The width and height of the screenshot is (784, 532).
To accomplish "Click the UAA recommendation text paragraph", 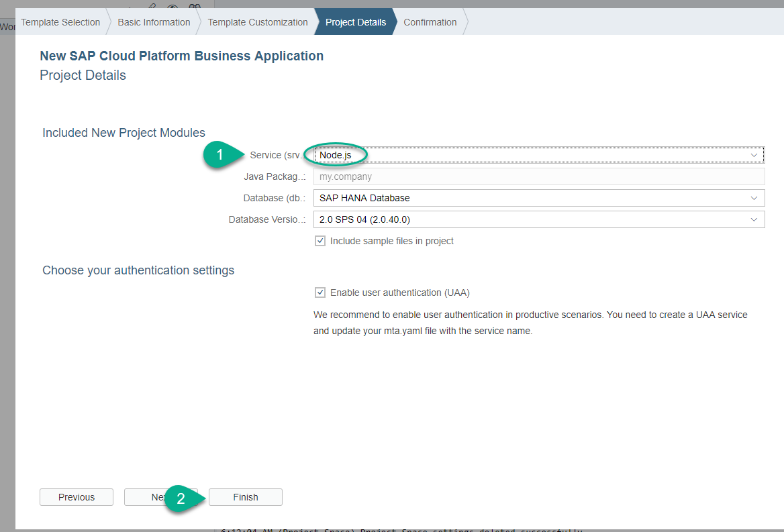I will [x=530, y=323].
